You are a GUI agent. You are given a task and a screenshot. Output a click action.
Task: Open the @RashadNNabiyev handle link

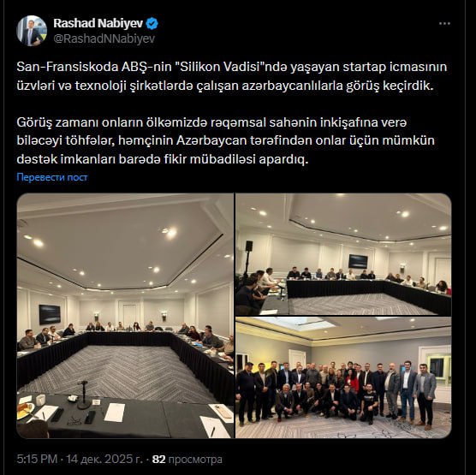[x=104, y=39]
